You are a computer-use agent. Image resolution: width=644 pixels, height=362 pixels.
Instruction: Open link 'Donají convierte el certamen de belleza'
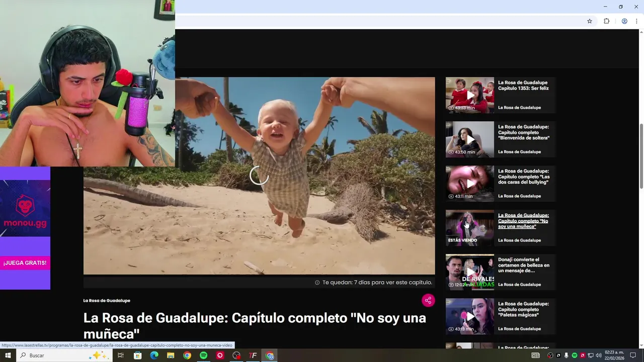point(524,265)
